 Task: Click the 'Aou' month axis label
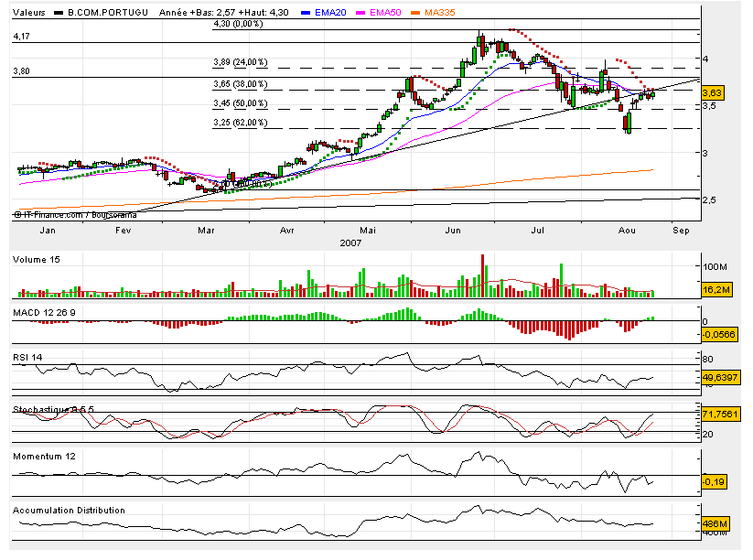[627, 230]
